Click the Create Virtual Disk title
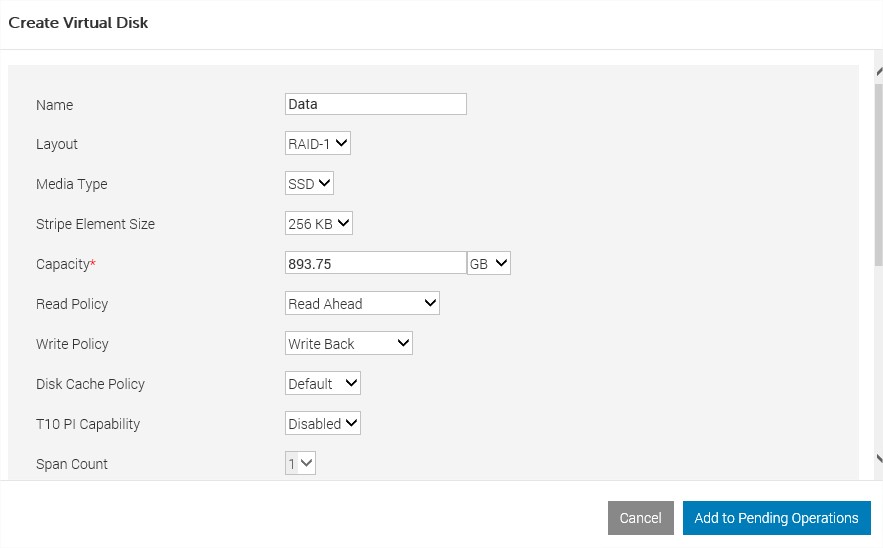883x548 pixels. pyautogui.click(x=78, y=22)
